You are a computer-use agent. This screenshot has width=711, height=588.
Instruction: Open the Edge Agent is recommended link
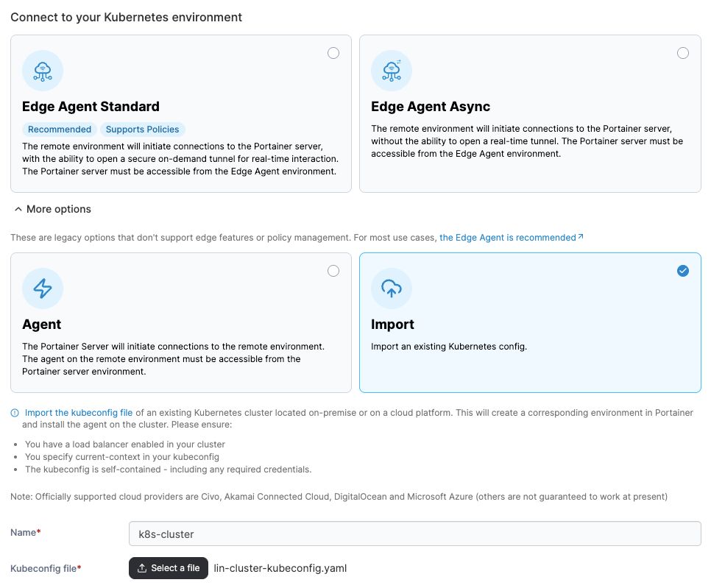click(x=507, y=238)
